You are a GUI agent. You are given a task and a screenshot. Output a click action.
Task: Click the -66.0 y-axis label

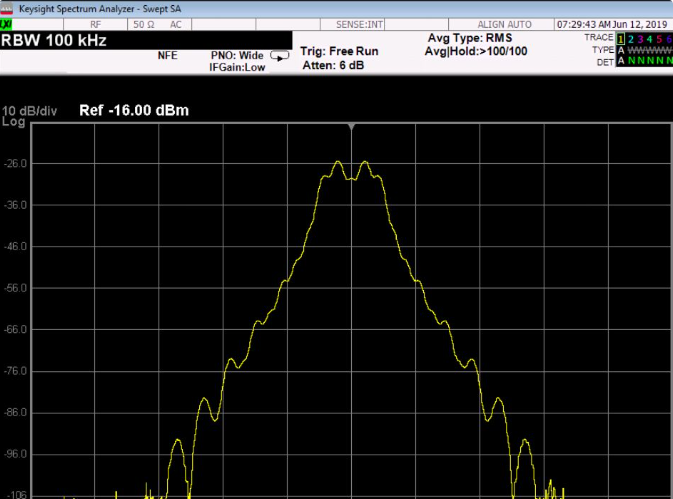pyautogui.click(x=16, y=330)
